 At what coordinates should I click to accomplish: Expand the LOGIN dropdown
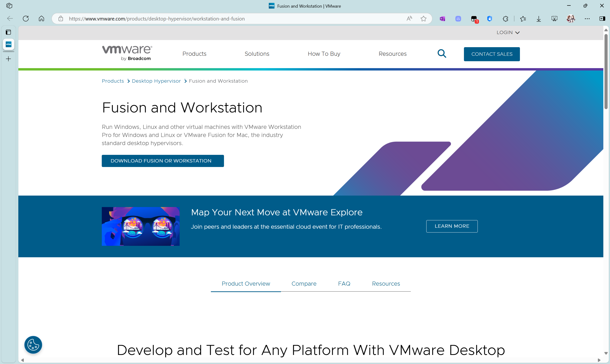508,32
